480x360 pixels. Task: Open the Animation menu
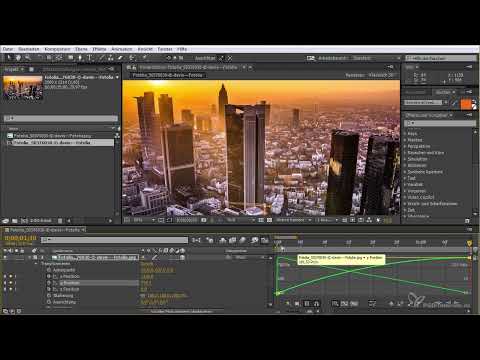click(x=121, y=49)
